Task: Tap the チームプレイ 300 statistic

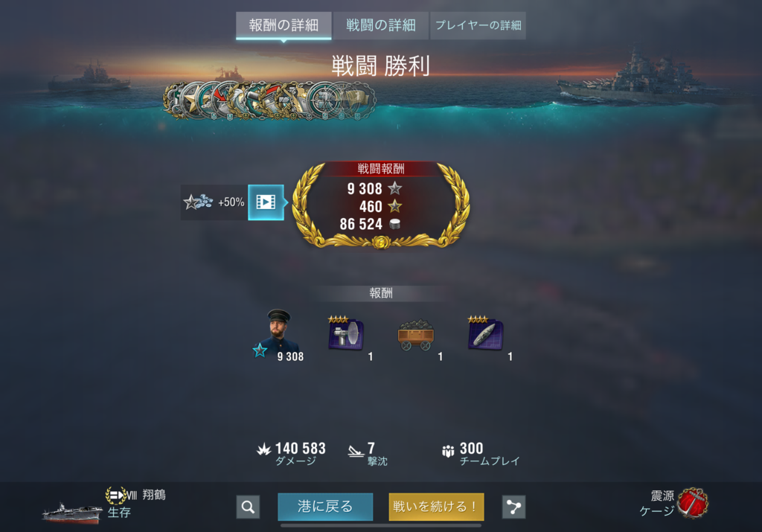Action: click(481, 453)
